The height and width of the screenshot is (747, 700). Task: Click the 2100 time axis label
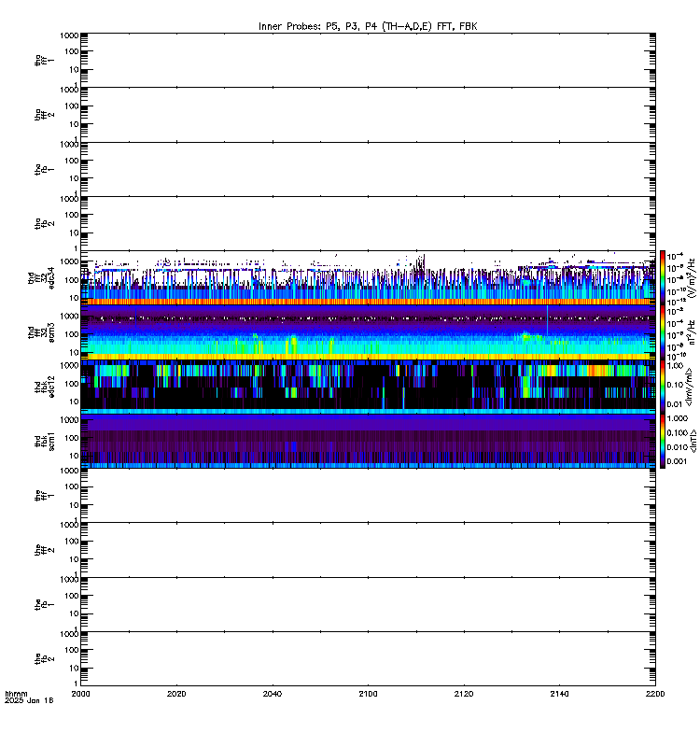pyautogui.click(x=368, y=694)
